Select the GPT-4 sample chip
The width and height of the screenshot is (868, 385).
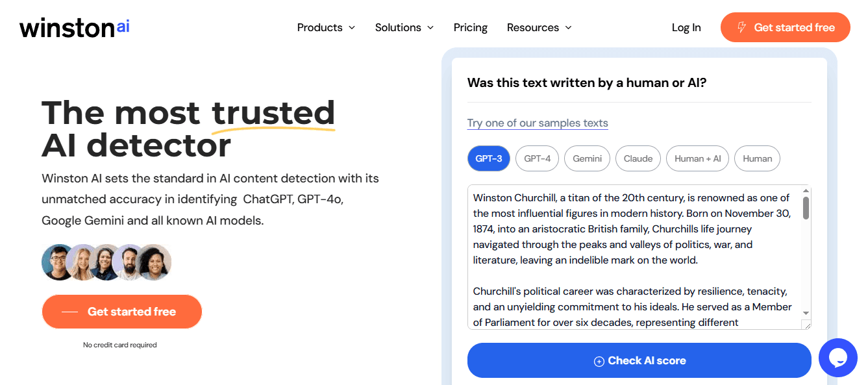pos(537,158)
